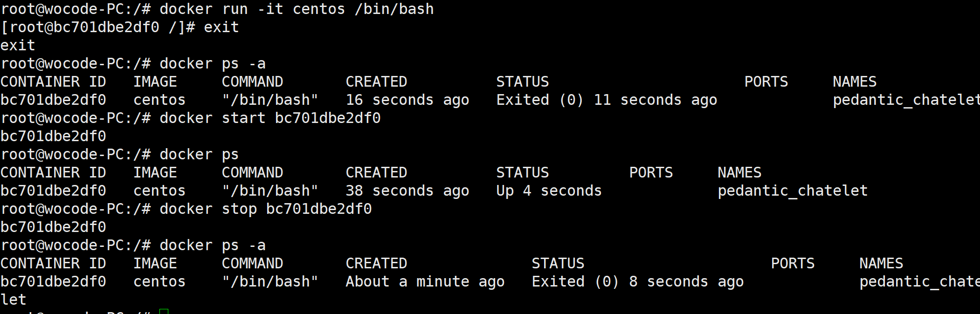
Task: Click the 'exit' command typed at the container prompt
Action: (x=221, y=27)
